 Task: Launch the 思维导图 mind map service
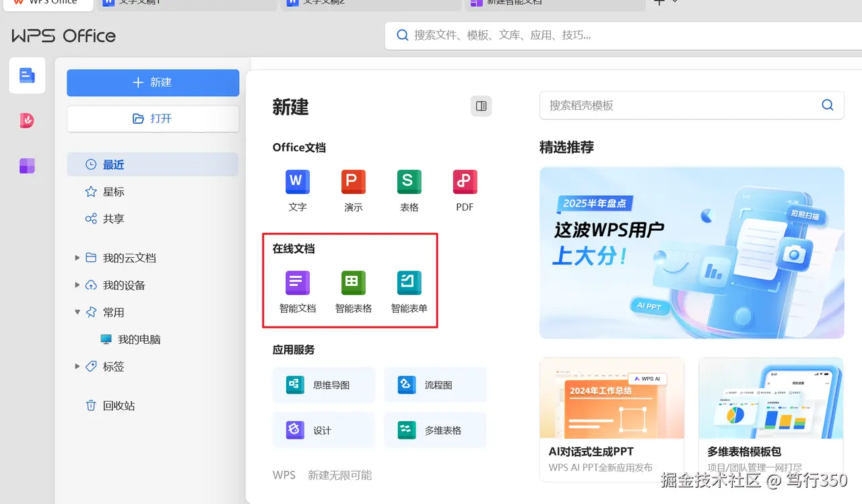click(x=324, y=385)
